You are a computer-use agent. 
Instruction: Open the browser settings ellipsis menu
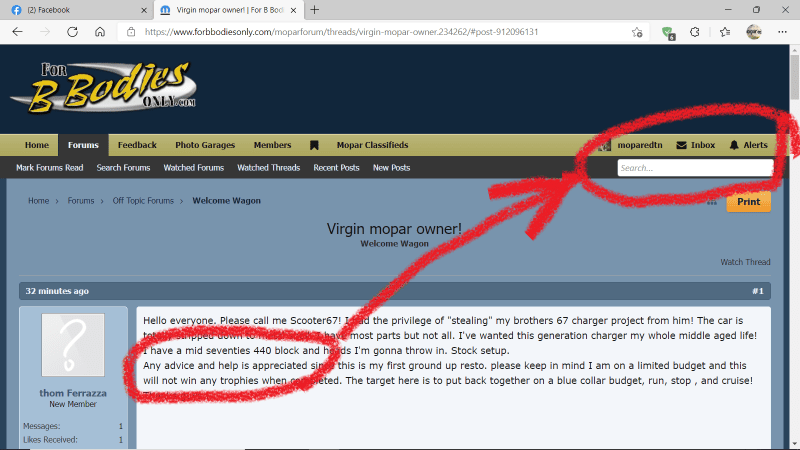click(782, 32)
